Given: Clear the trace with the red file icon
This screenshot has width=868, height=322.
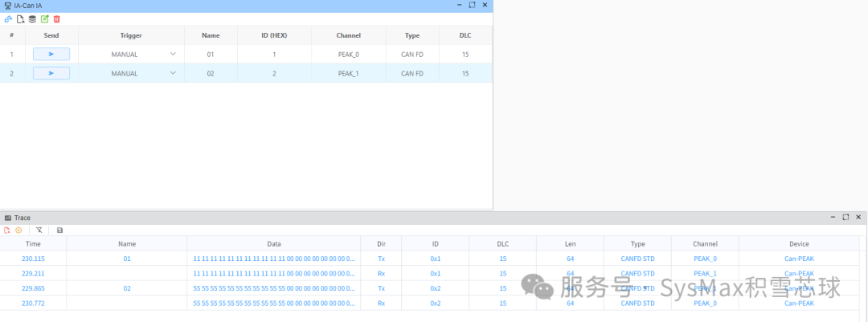Looking at the screenshot, I should 7,230.
